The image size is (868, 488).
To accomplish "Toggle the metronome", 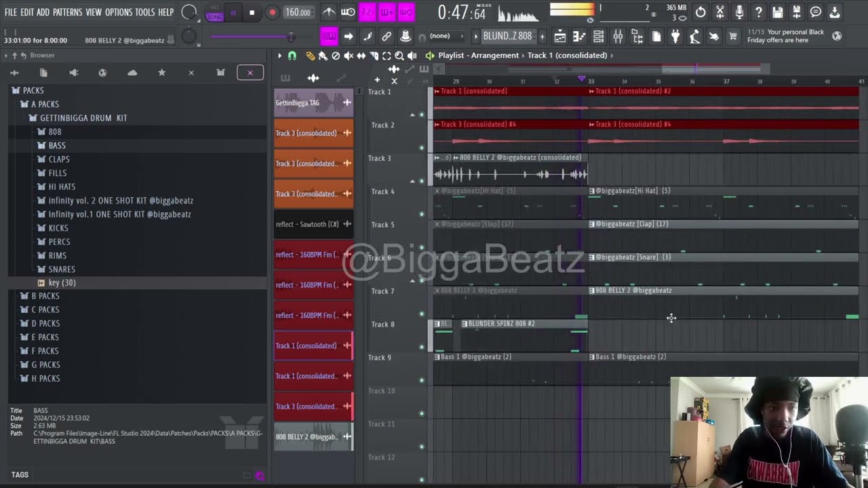I will click(x=328, y=12).
